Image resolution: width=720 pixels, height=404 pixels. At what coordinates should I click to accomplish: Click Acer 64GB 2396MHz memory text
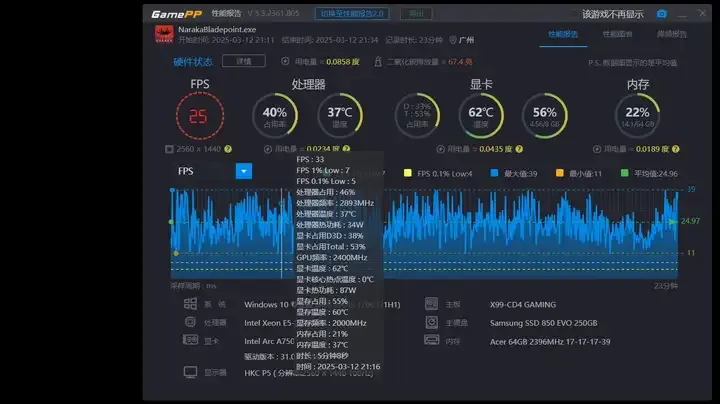point(550,342)
